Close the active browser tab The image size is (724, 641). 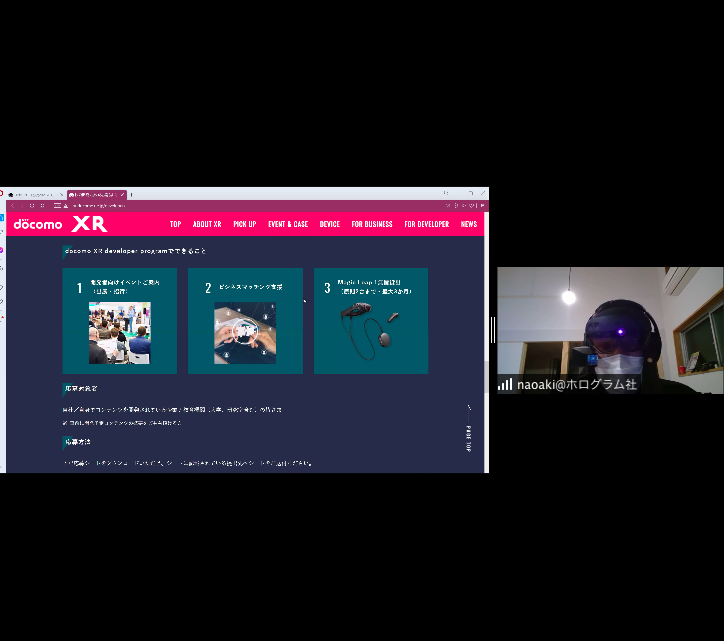[x=122, y=194]
